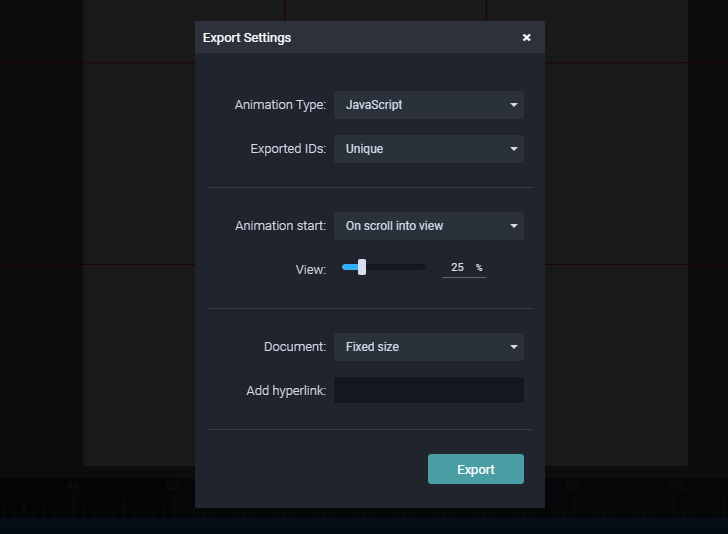Open the Document dropdown showing Fixed size
This screenshot has width=728, height=534.
tap(429, 347)
